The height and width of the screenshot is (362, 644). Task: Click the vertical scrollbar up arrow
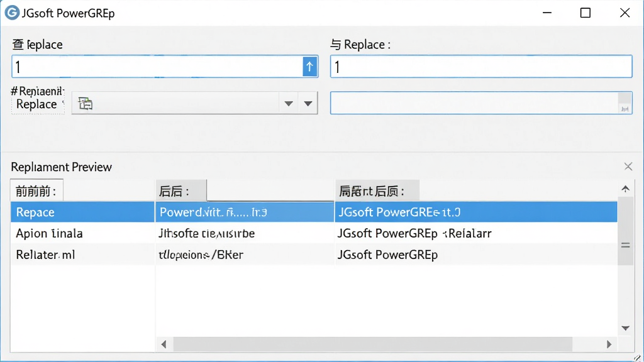coord(626,189)
